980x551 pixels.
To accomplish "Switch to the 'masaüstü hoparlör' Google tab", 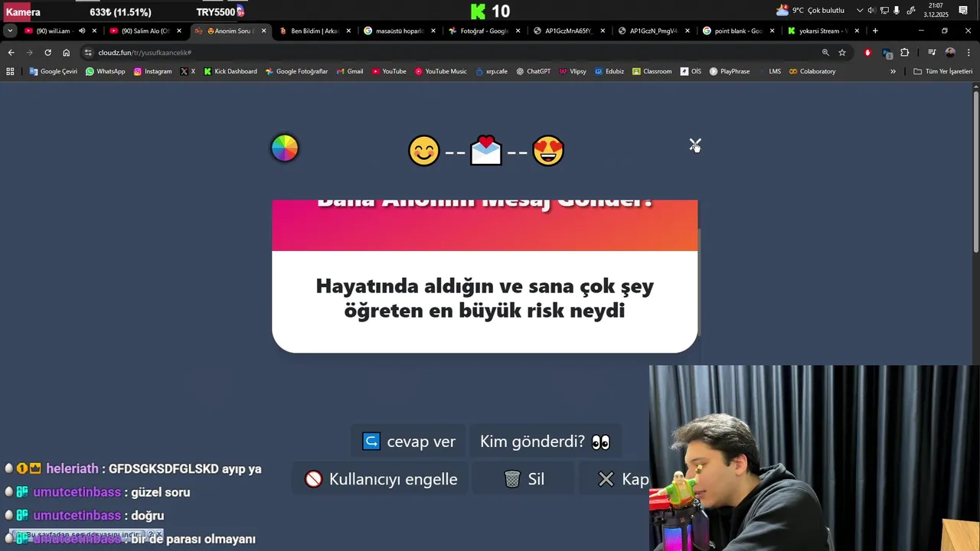I will pos(400,31).
